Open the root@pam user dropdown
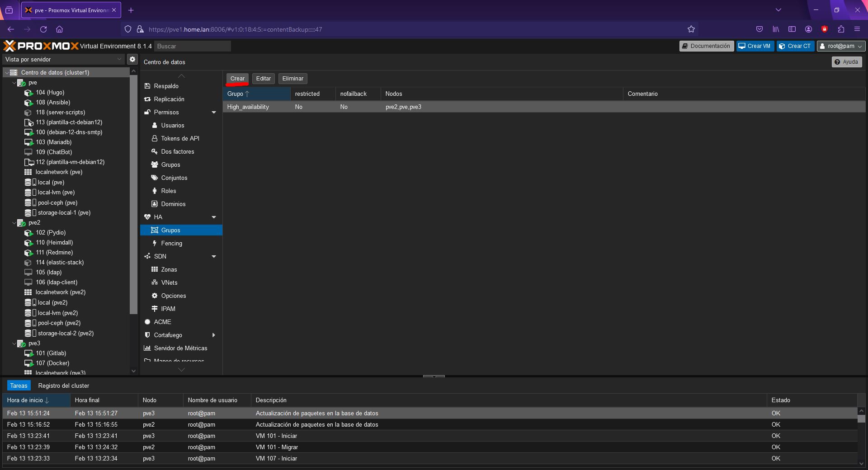 tap(841, 46)
